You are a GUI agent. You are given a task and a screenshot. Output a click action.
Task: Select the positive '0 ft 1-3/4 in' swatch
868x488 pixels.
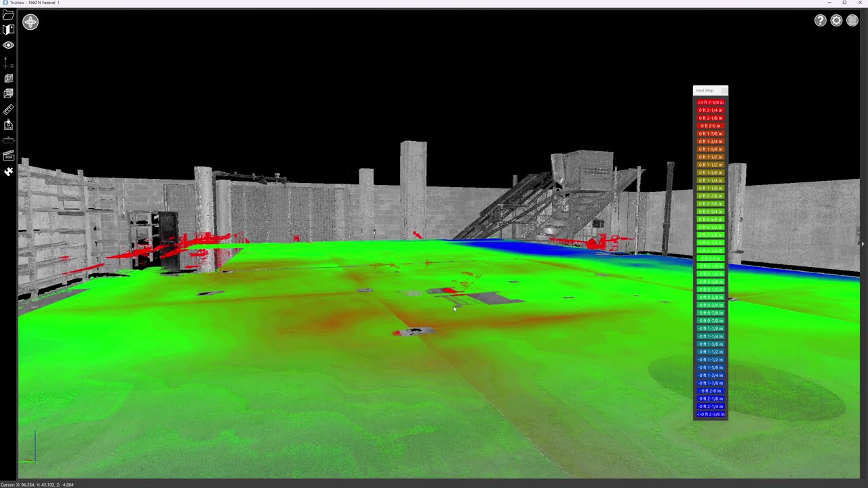pos(711,141)
